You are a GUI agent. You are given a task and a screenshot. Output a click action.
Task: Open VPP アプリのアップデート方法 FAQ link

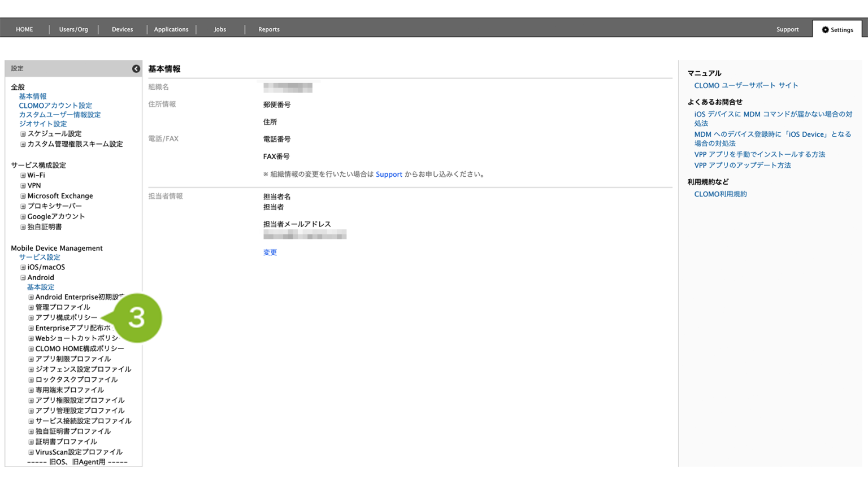pos(742,165)
